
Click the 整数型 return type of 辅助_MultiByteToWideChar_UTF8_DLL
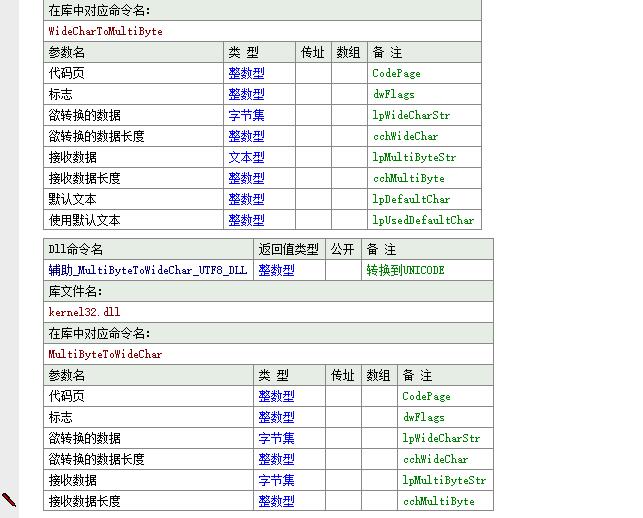tap(276, 270)
